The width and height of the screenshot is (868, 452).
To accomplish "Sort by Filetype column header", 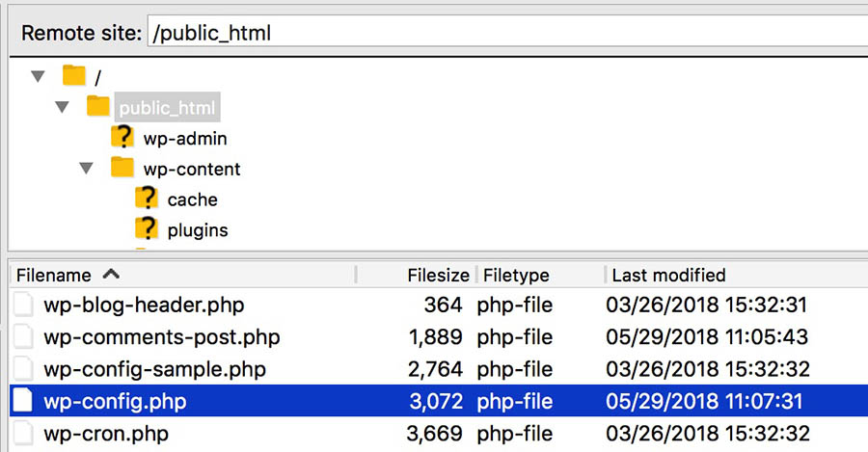I will pyautogui.click(x=516, y=275).
